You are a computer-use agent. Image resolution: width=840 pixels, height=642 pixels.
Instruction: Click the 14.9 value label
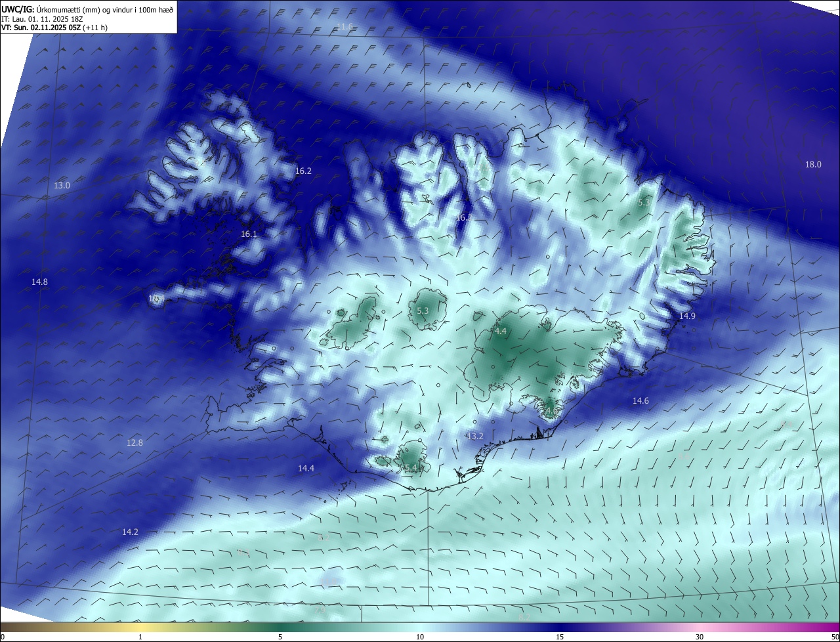687,316
